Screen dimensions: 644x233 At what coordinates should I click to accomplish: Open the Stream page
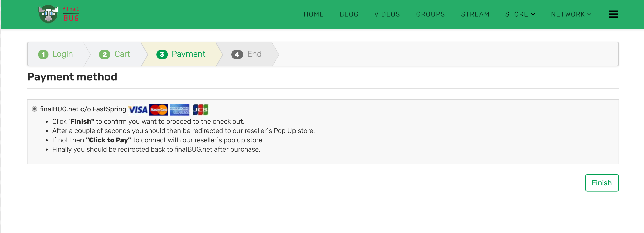tap(475, 14)
